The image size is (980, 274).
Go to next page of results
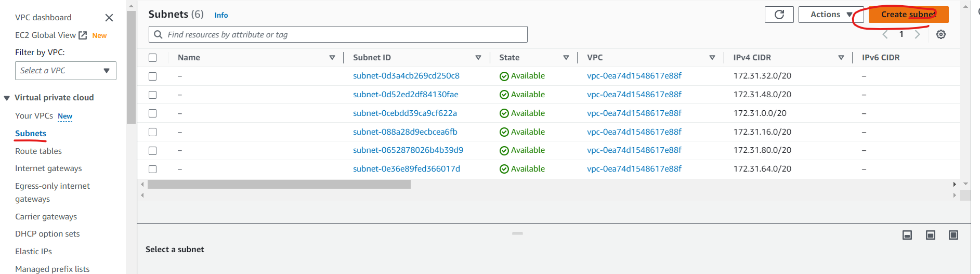pyautogui.click(x=918, y=34)
